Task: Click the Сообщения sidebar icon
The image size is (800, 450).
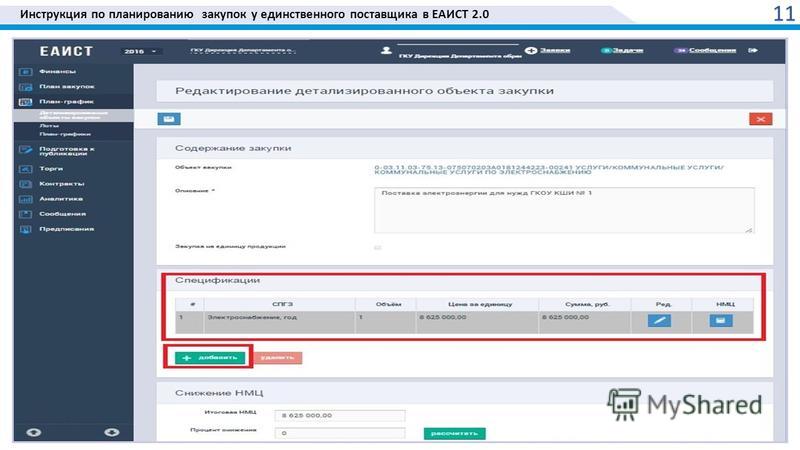Action: click(26, 214)
